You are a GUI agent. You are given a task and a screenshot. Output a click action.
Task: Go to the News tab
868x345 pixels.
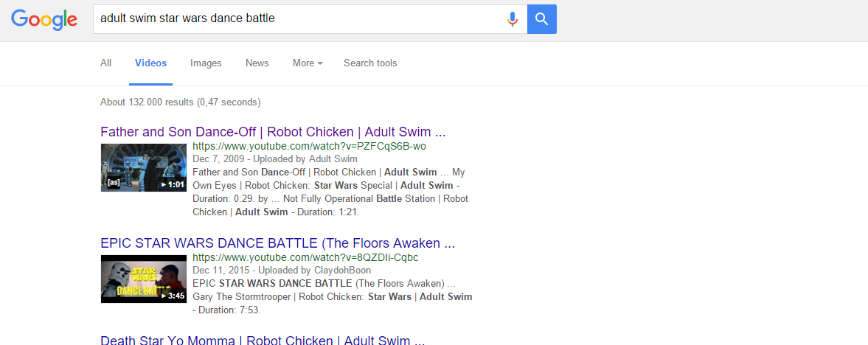(x=257, y=63)
